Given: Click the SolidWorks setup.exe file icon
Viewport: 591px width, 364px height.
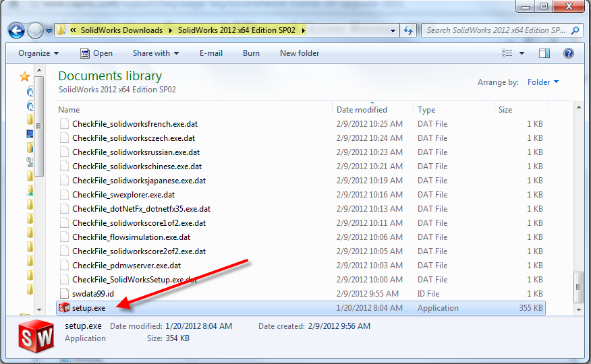Looking at the screenshot, I should [65, 308].
